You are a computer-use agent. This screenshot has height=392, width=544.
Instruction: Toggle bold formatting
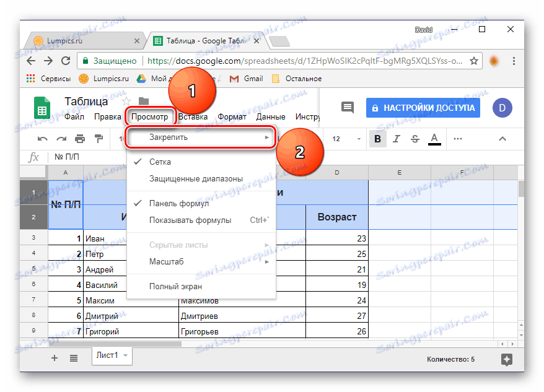point(377,139)
